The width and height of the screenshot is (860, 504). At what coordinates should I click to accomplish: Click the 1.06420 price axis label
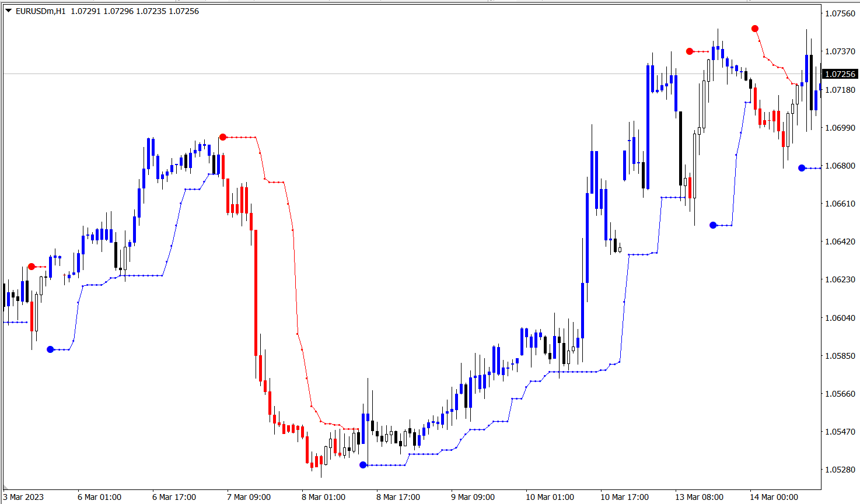click(840, 242)
